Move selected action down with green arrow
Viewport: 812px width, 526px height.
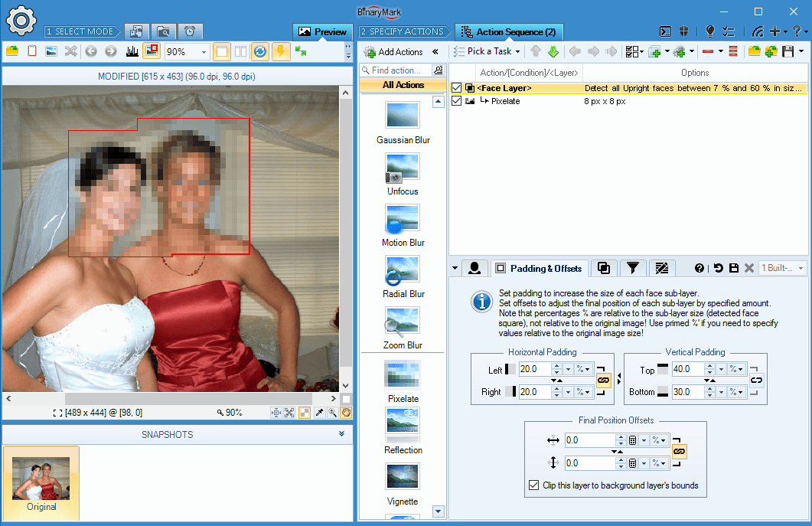click(x=553, y=51)
